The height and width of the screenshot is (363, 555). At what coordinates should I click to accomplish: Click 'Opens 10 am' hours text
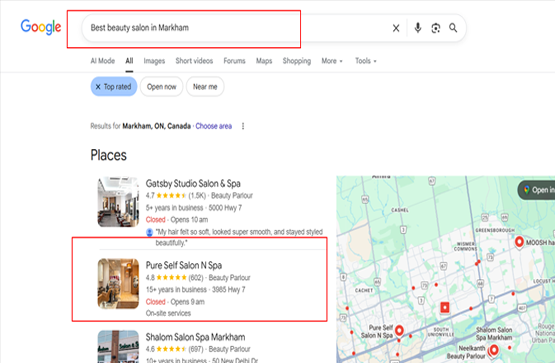[189, 220]
